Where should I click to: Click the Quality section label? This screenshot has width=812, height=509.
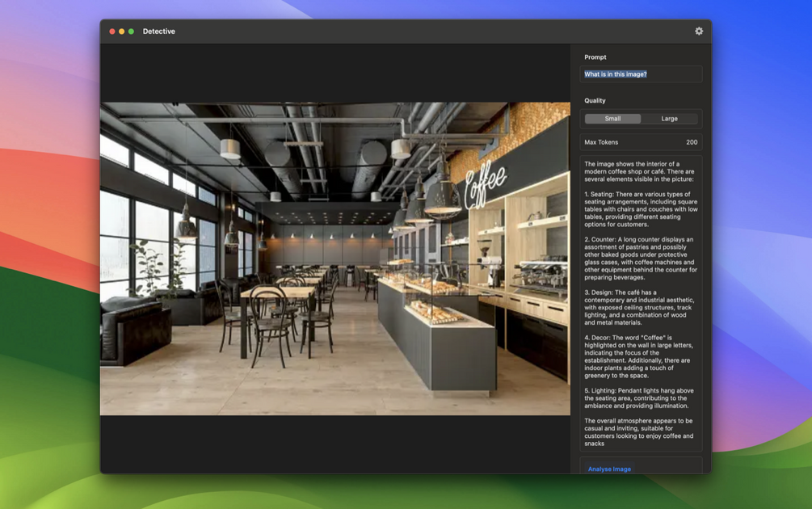pos(595,100)
